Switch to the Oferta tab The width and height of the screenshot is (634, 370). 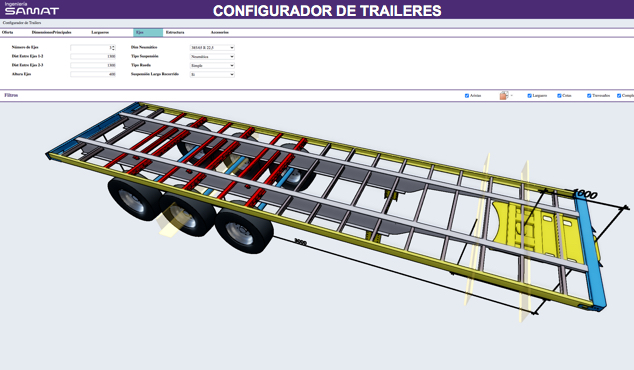pyautogui.click(x=8, y=32)
